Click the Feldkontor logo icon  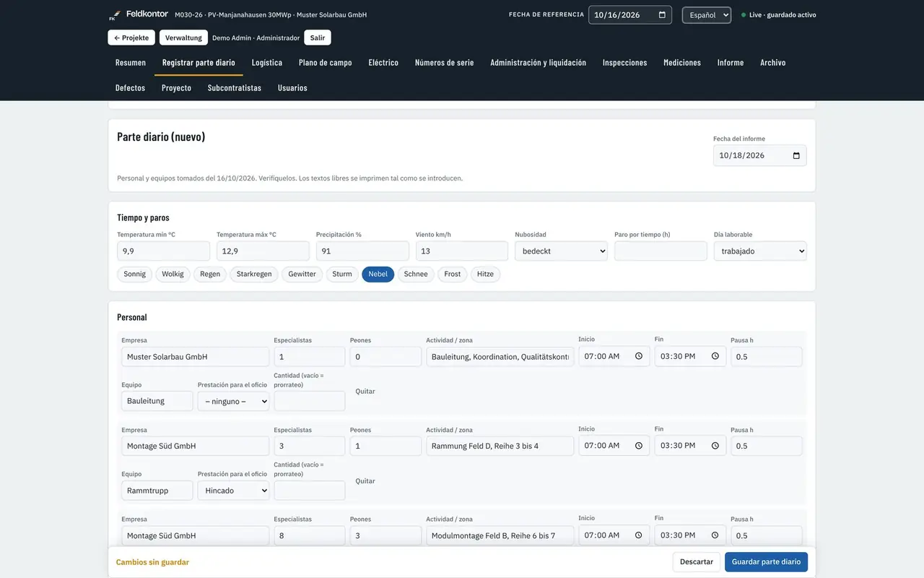(x=115, y=15)
